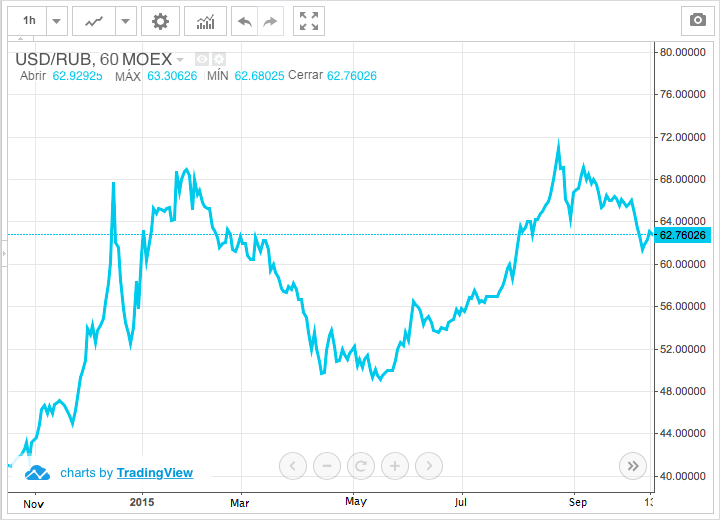Toggle USD/RUB series visibility eye icon
This screenshot has width=721, height=521.
point(201,59)
